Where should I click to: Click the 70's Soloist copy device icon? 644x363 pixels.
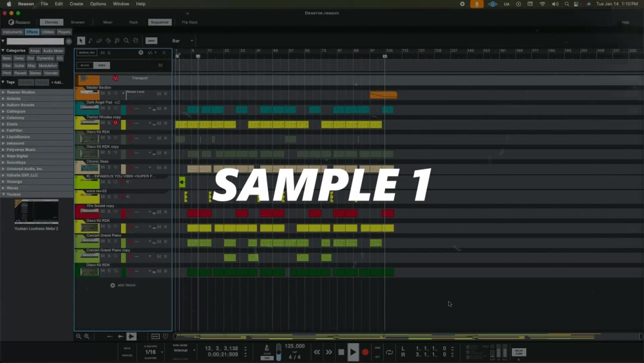(89, 211)
